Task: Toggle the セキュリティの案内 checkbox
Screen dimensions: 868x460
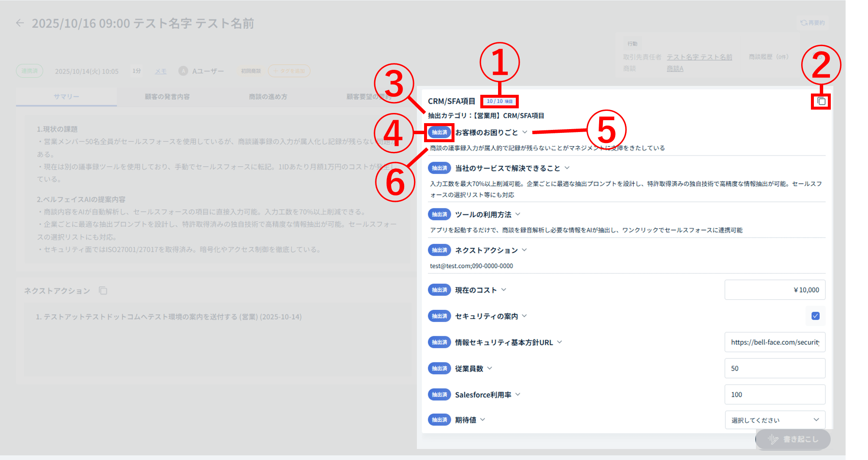Action: coord(816,316)
